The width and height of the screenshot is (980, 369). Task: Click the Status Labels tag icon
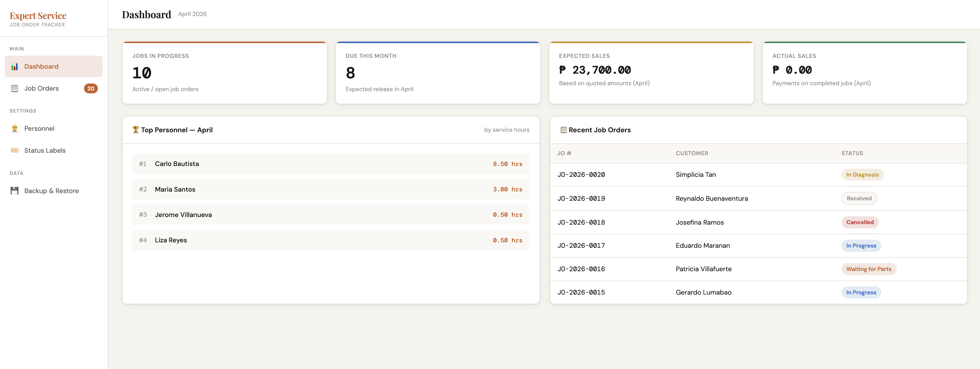(x=15, y=150)
